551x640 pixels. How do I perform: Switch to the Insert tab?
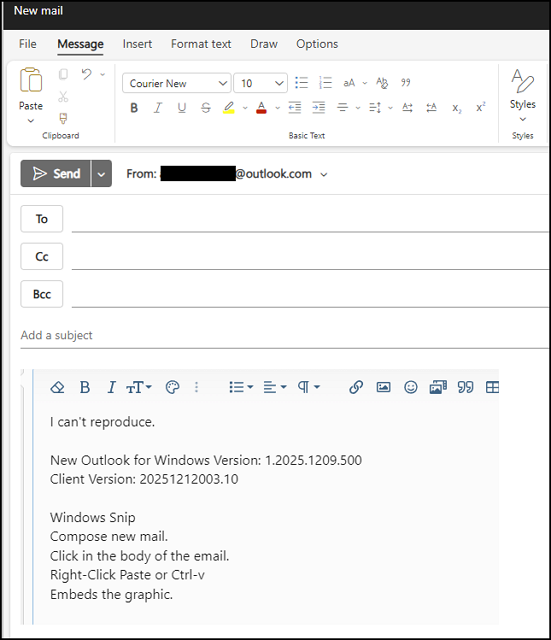click(x=137, y=44)
